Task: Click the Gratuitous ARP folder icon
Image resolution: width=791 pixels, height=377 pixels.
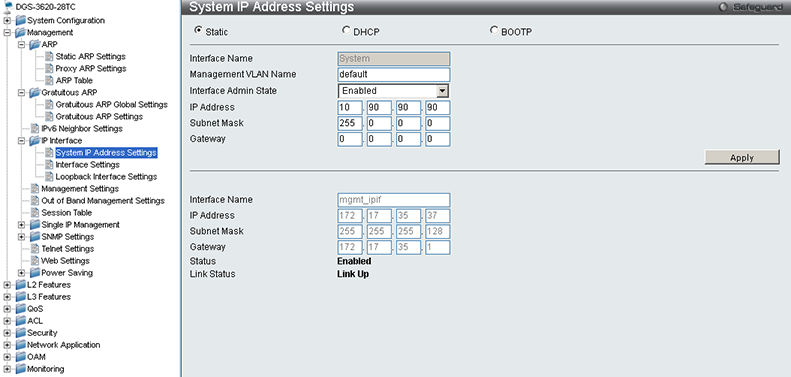Action: click(34, 92)
